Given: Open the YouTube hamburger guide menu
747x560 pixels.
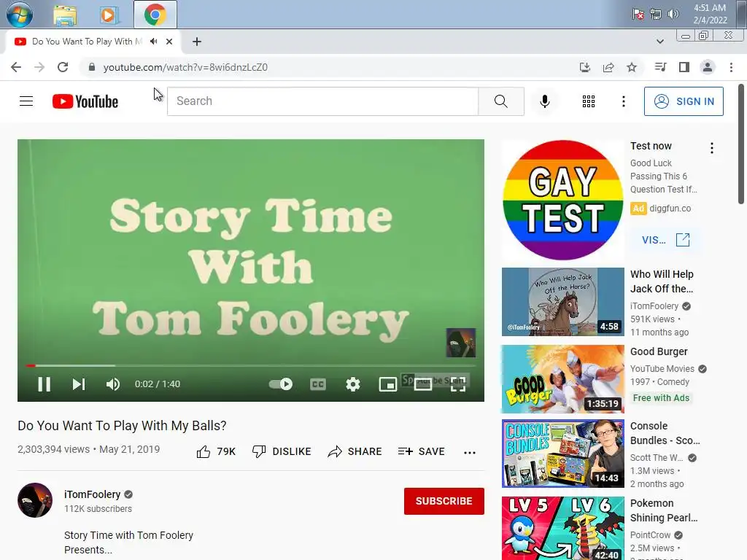Looking at the screenshot, I should 26,101.
